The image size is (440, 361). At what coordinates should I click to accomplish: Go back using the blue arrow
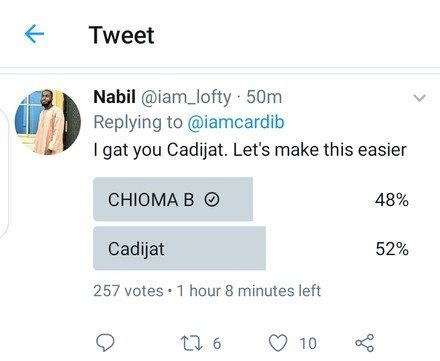point(34,34)
